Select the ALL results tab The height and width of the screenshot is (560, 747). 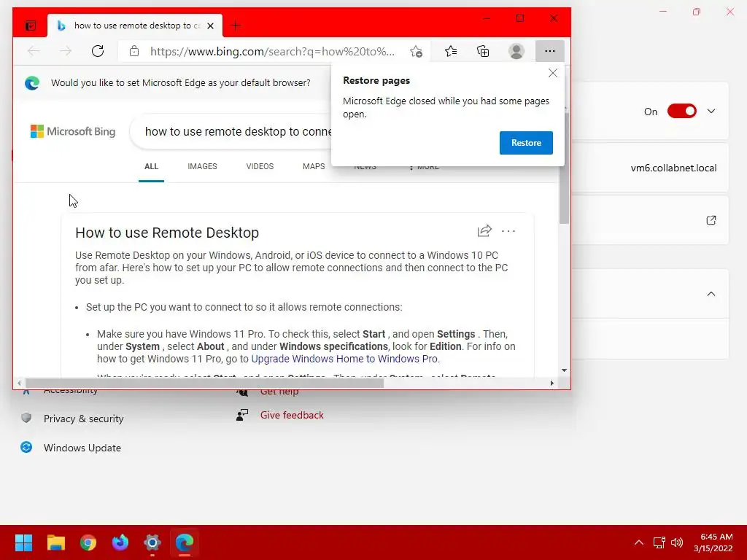[x=151, y=167]
